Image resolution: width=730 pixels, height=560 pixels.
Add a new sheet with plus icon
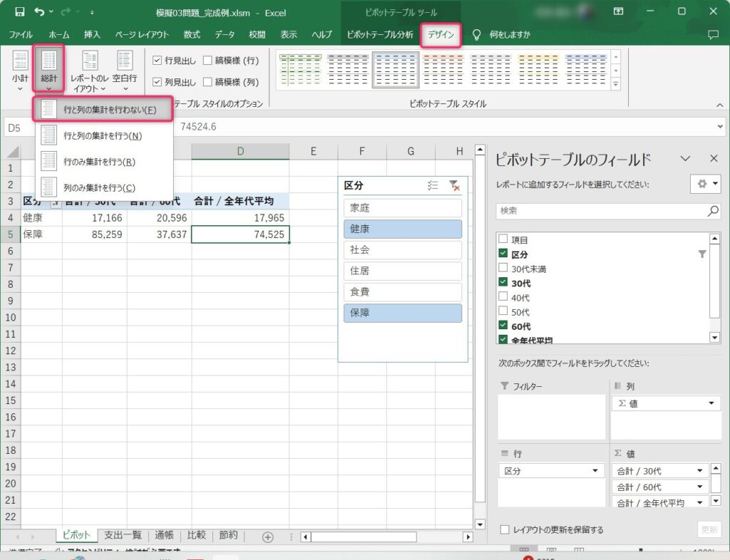coord(268,536)
